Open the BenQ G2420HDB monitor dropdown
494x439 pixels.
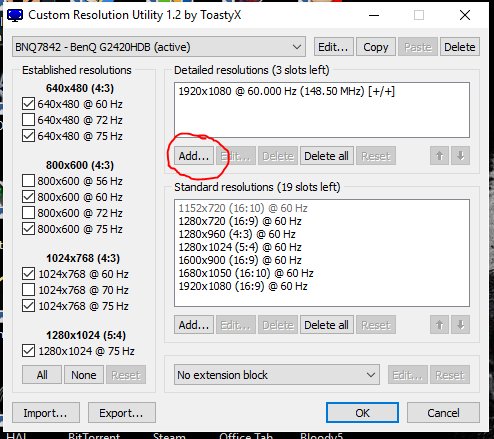(x=159, y=47)
